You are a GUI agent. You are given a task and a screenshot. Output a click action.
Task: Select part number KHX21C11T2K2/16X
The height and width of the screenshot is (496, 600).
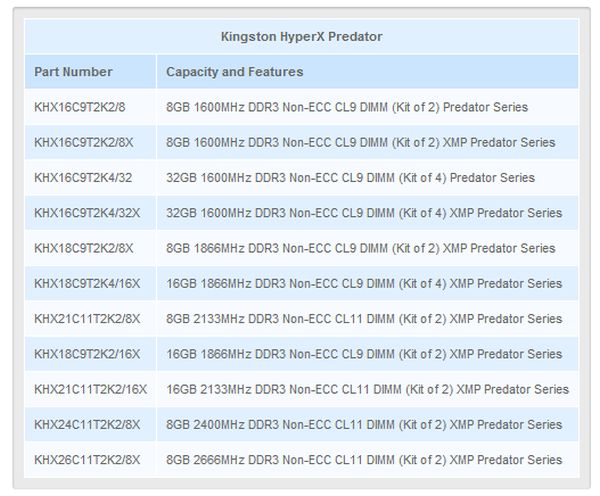point(91,389)
